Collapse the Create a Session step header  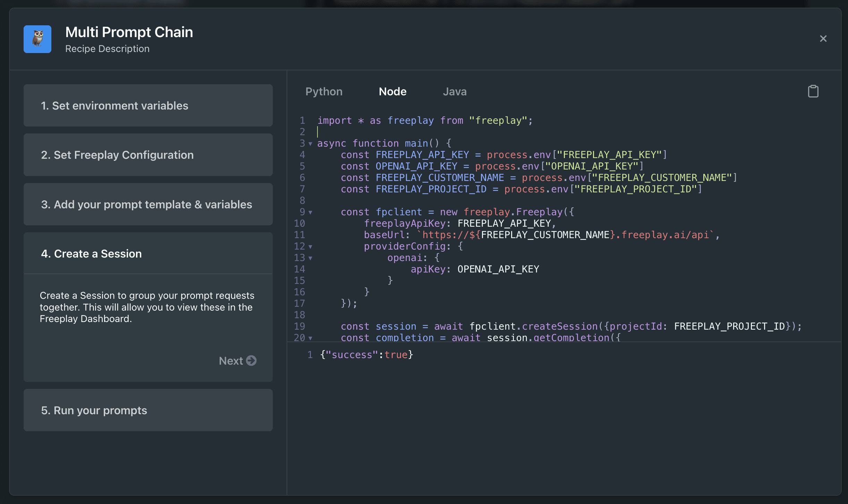click(148, 253)
